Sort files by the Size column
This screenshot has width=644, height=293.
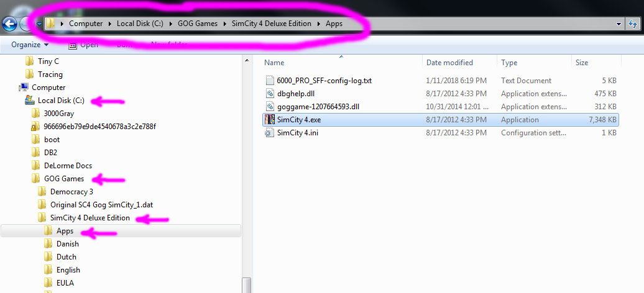point(582,63)
